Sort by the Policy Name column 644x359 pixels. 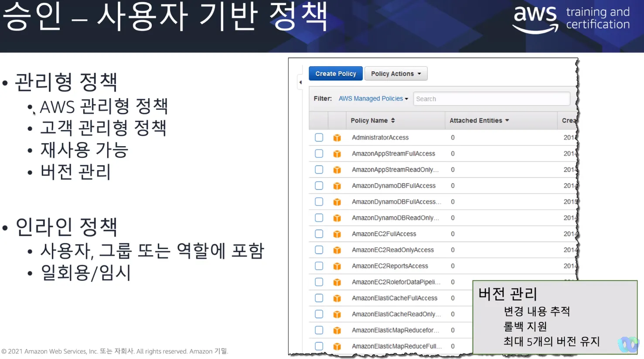coord(373,120)
